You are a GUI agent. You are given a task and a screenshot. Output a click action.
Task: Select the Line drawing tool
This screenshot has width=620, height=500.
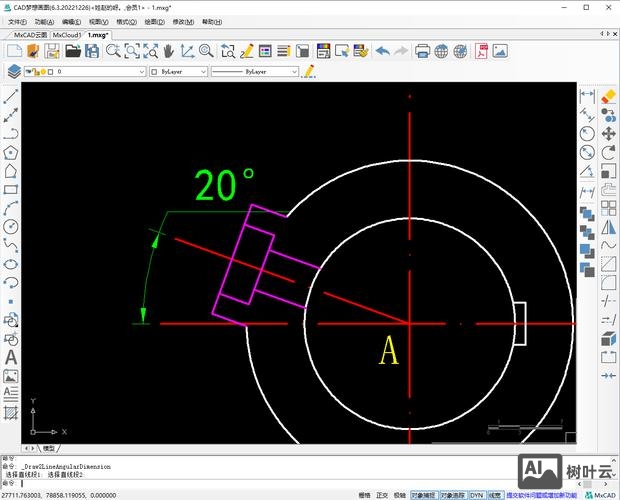tap(11, 98)
